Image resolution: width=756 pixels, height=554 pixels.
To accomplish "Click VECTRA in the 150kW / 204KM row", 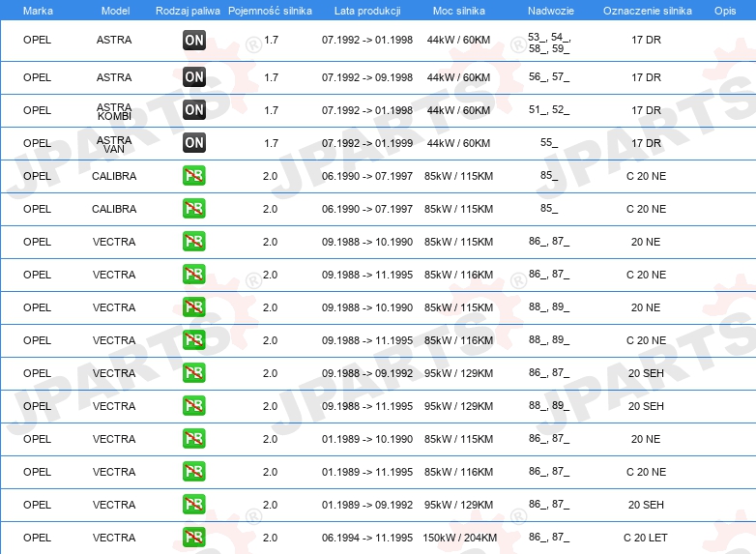I will point(114,538).
